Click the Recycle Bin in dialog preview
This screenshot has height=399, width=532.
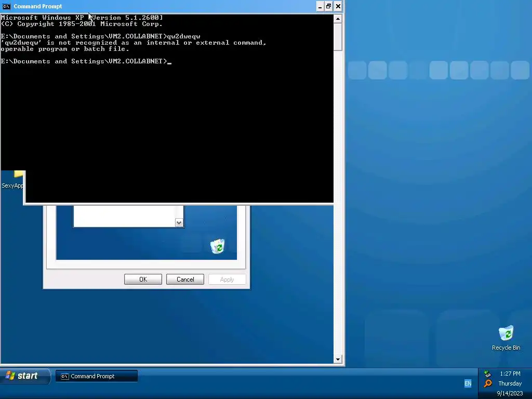point(218,246)
